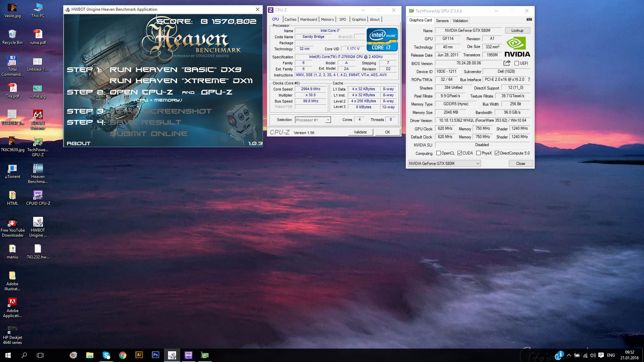Toggle the PhysX checkbox
644x362 pixels.
(478, 153)
